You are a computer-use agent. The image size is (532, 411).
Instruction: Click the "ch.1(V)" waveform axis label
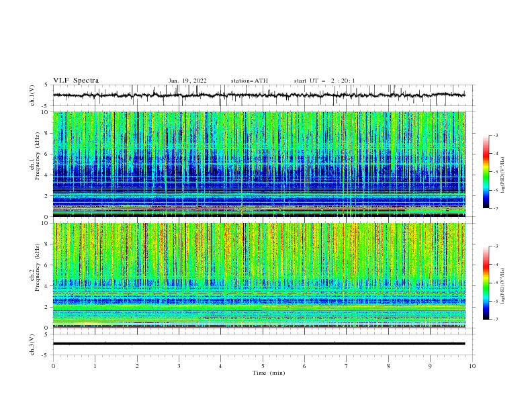coord(32,95)
